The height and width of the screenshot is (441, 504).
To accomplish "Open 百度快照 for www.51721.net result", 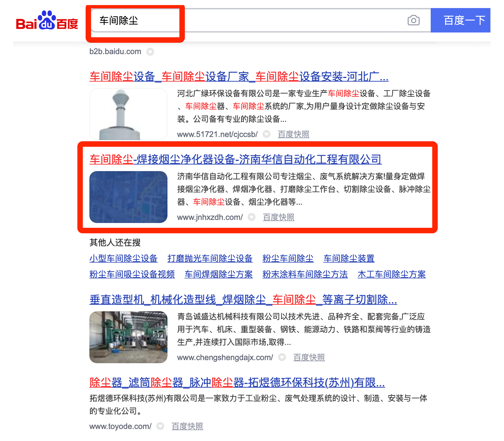I will (x=293, y=135).
